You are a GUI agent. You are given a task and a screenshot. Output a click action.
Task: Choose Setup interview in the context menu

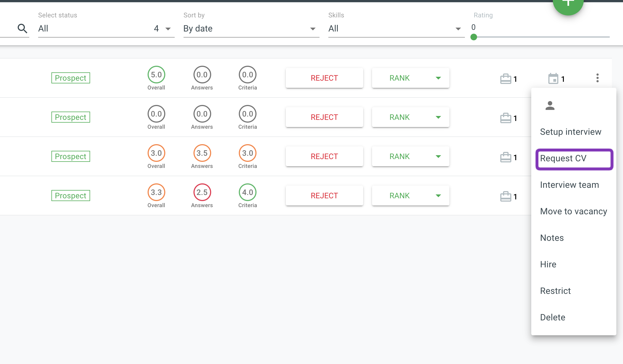570,132
